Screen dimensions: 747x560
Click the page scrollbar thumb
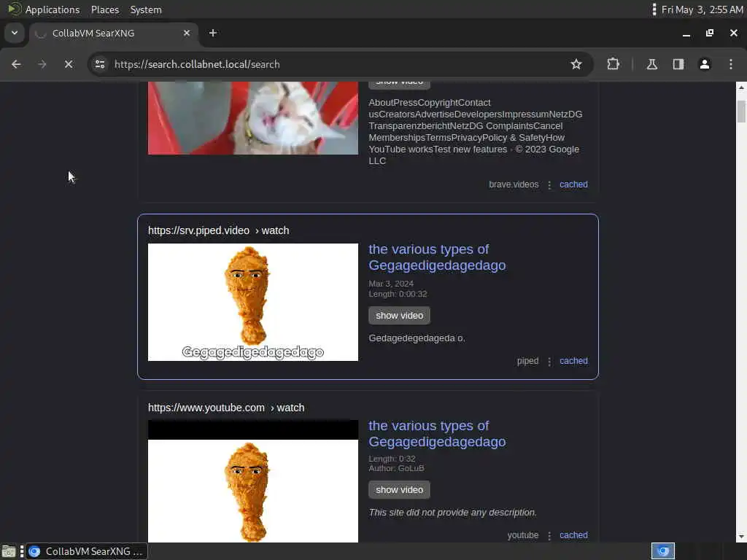tap(741, 112)
